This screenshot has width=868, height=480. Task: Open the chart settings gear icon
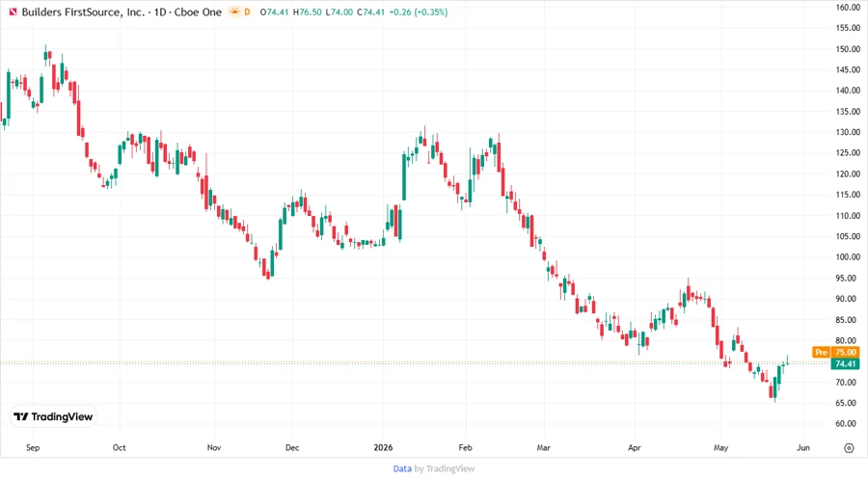click(849, 448)
